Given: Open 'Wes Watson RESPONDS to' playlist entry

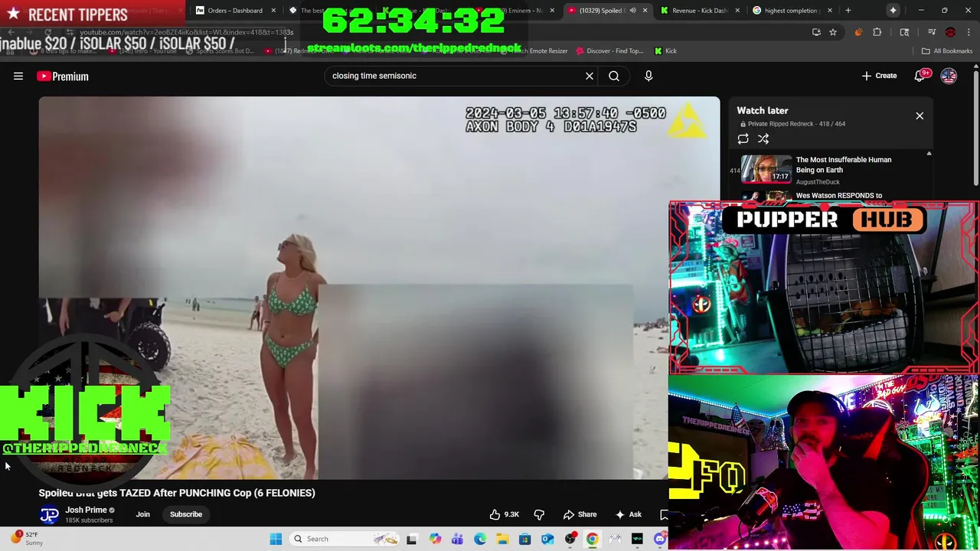Looking at the screenshot, I should click(x=839, y=196).
